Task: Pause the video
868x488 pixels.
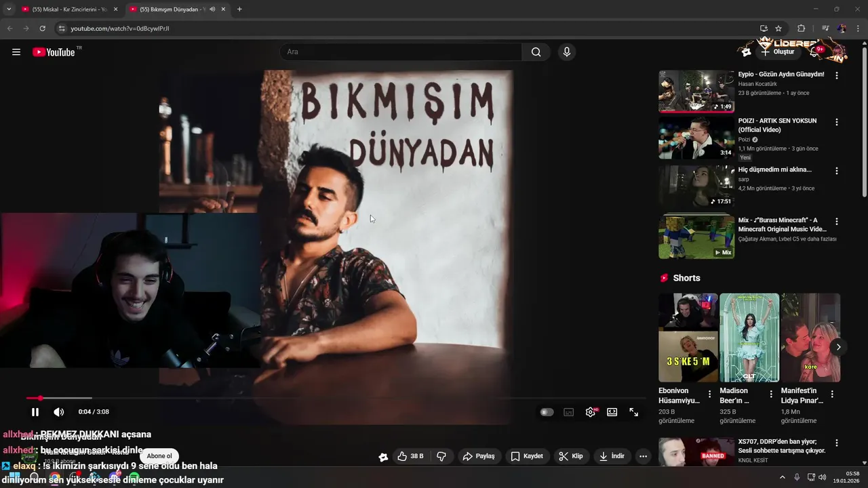Action: pos(35,412)
